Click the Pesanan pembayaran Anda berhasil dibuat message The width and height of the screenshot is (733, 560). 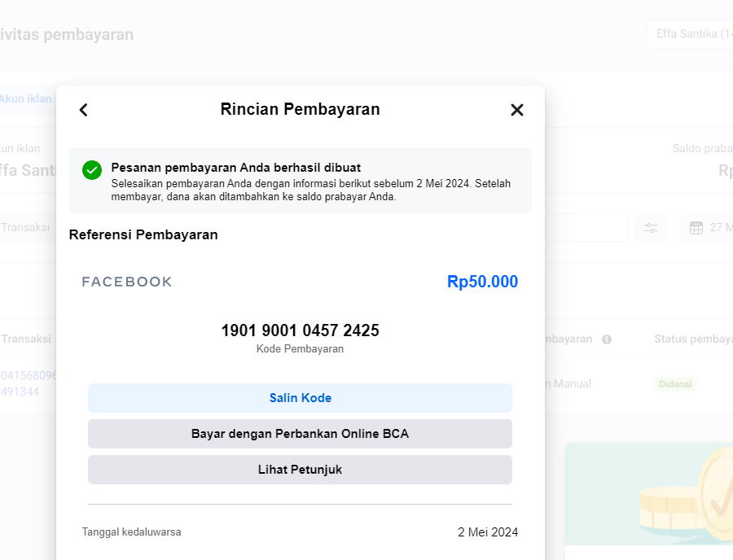(x=236, y=168)
